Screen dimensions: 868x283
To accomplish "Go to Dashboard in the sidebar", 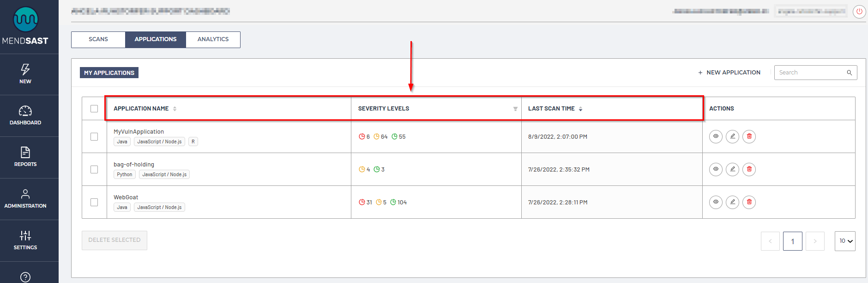I will coord(25,116).
